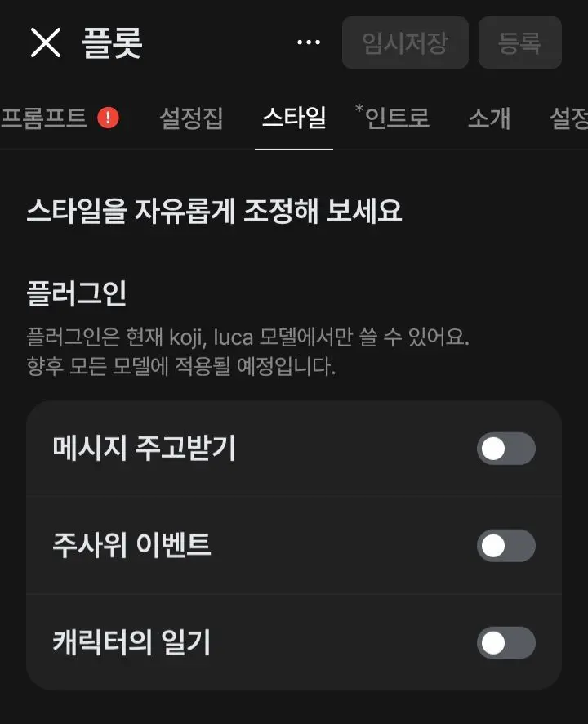This screenshot has height=724, width=588.
Task: Click the 캐릭터의 일기 row label
Action: click(131, 643)
